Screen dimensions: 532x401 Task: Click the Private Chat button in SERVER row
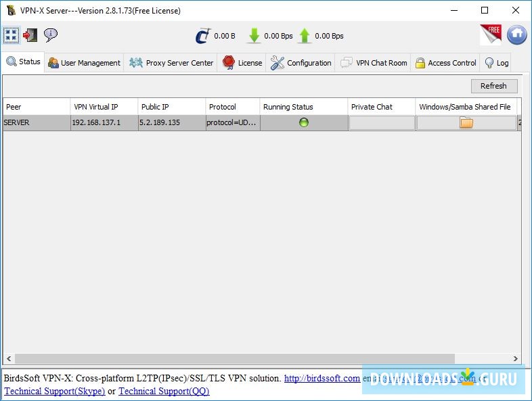(382, 122)
